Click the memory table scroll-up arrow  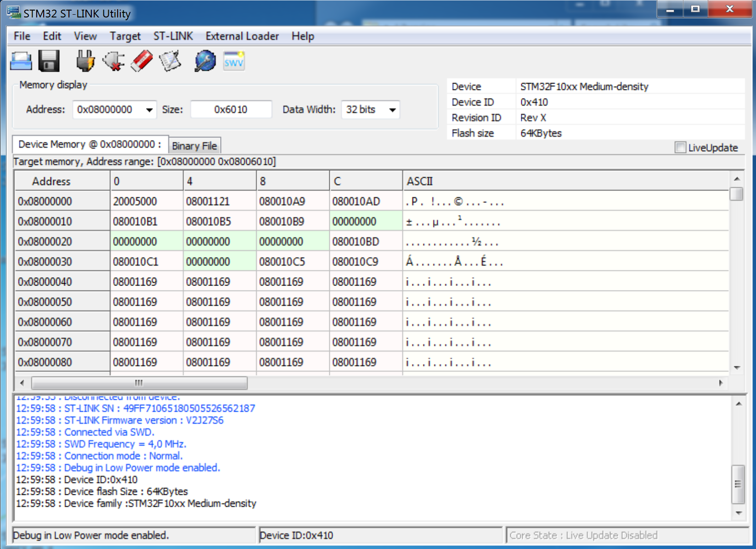737,179
